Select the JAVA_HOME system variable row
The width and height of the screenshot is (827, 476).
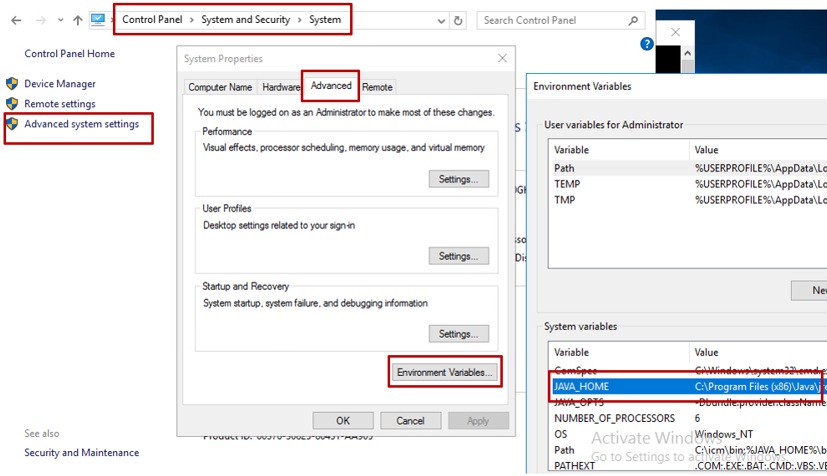click(x=620, y=386)
